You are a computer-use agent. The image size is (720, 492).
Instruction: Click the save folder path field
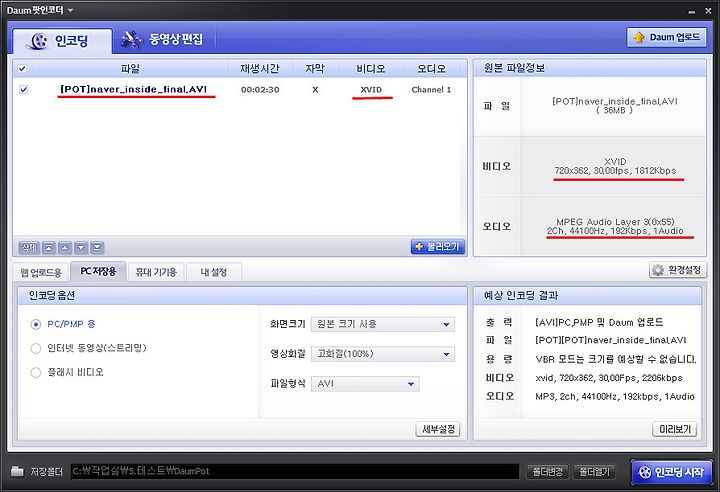point(295,471)
